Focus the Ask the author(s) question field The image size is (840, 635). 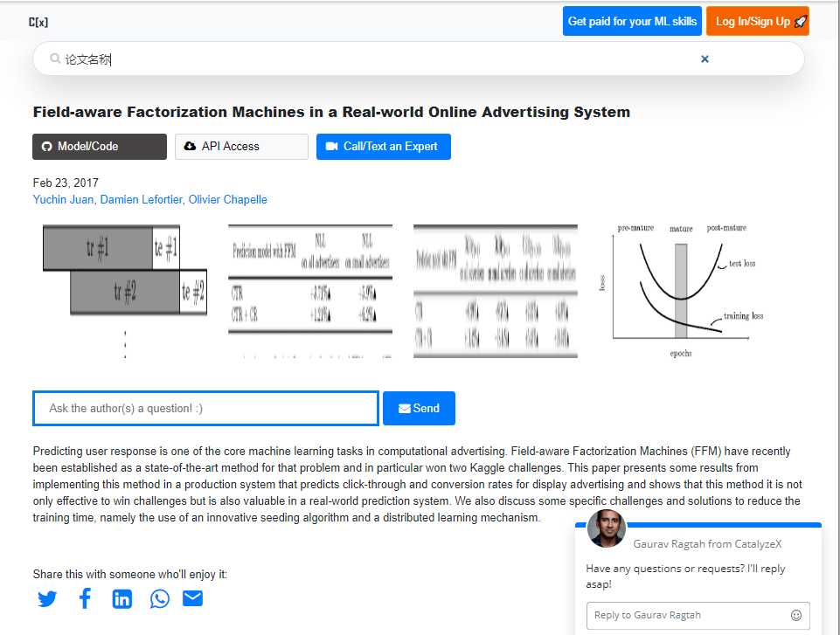click(x=205, y=408)
